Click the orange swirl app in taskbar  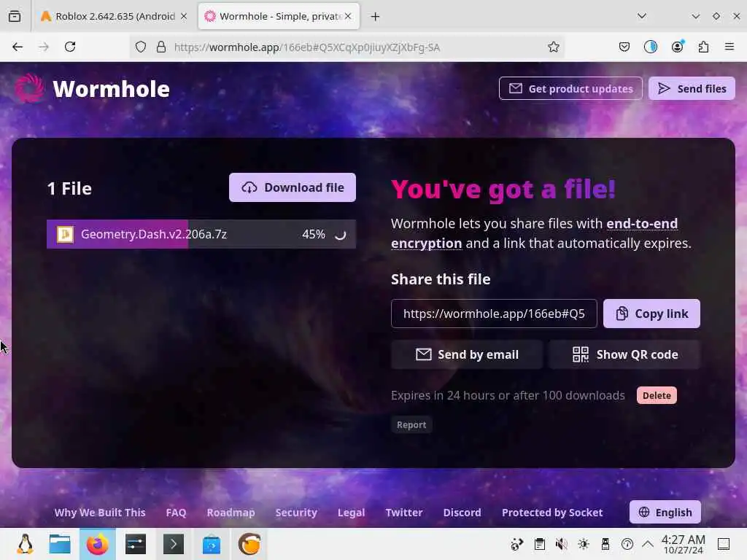pos(249,544)
